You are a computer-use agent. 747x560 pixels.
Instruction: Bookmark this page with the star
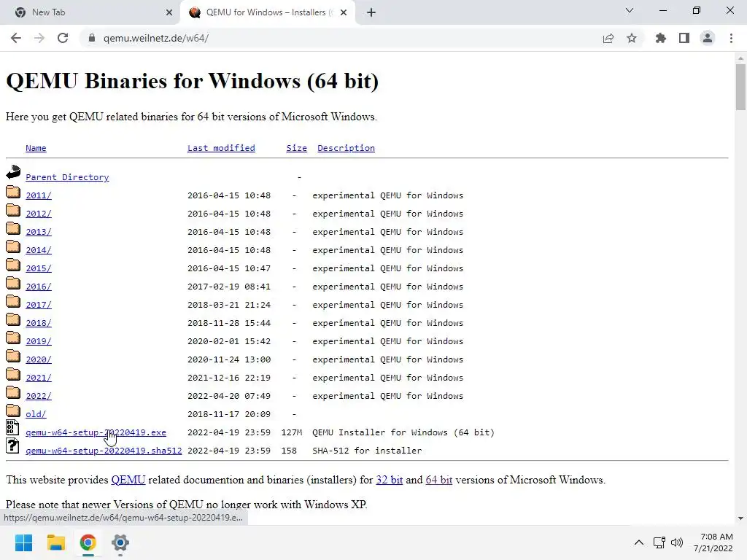(632, 38)
